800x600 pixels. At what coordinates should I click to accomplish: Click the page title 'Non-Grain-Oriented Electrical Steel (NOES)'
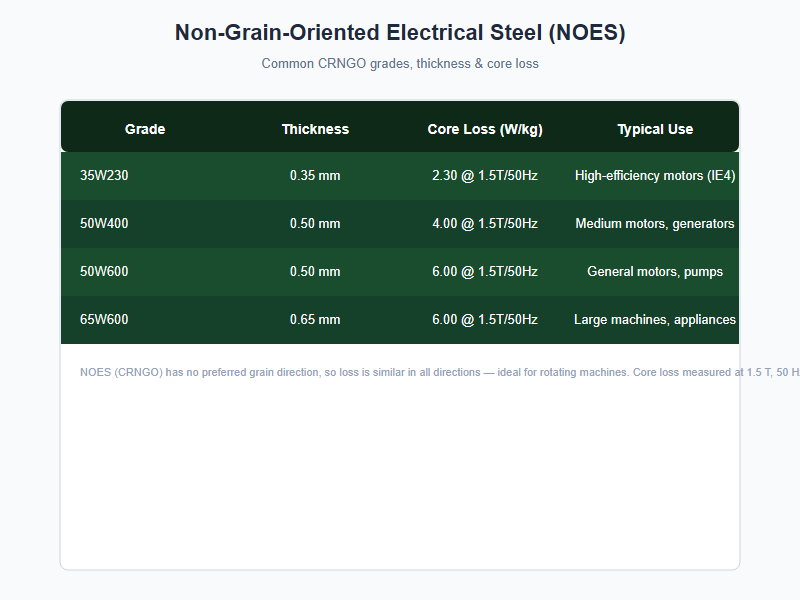(400, 33)
